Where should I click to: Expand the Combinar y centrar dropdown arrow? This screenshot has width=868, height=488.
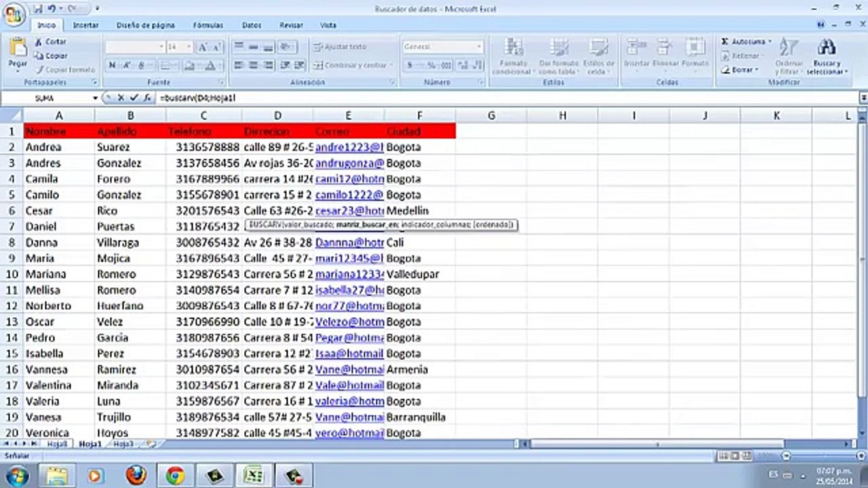click(x=391, y=65)
